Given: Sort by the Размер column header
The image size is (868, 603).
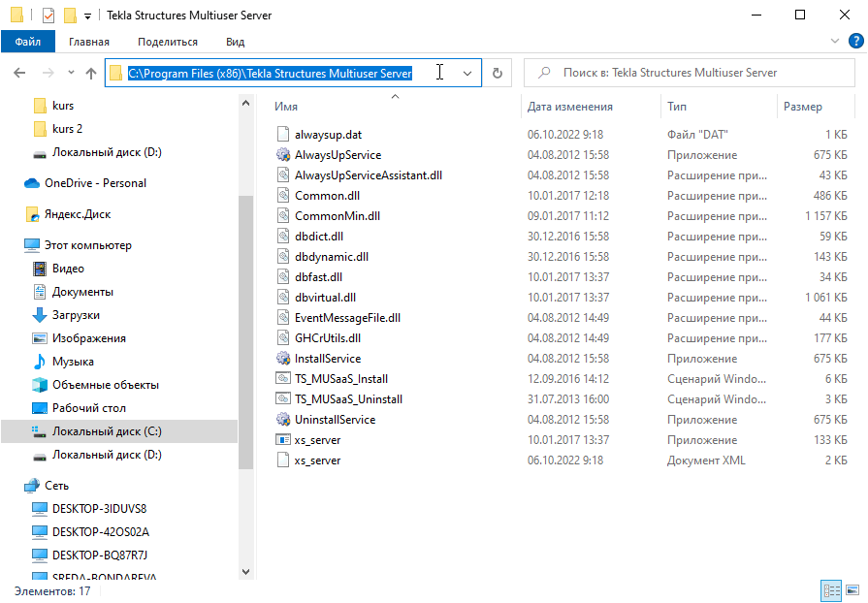Looking at the screenshot, I should (803, 107).
